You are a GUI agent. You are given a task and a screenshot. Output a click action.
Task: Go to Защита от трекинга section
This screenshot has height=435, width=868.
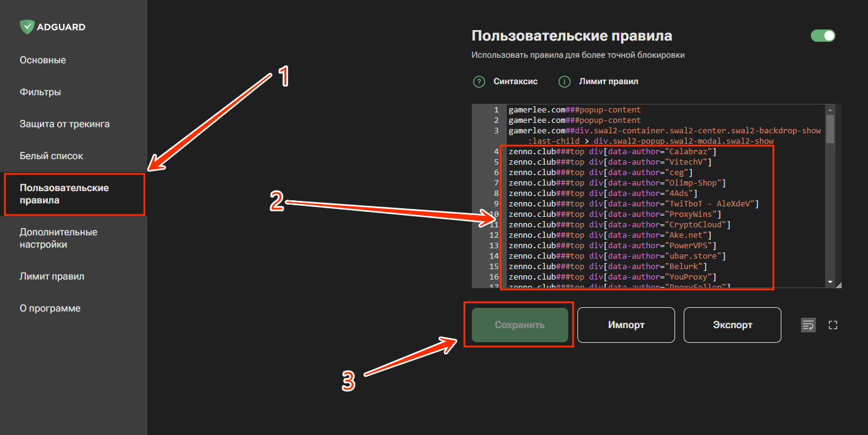click(x=65, y=124)
